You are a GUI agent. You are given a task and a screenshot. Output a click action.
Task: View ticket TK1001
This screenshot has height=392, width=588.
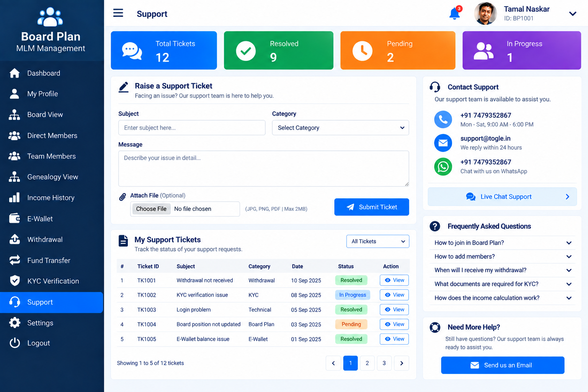point(394,280)
